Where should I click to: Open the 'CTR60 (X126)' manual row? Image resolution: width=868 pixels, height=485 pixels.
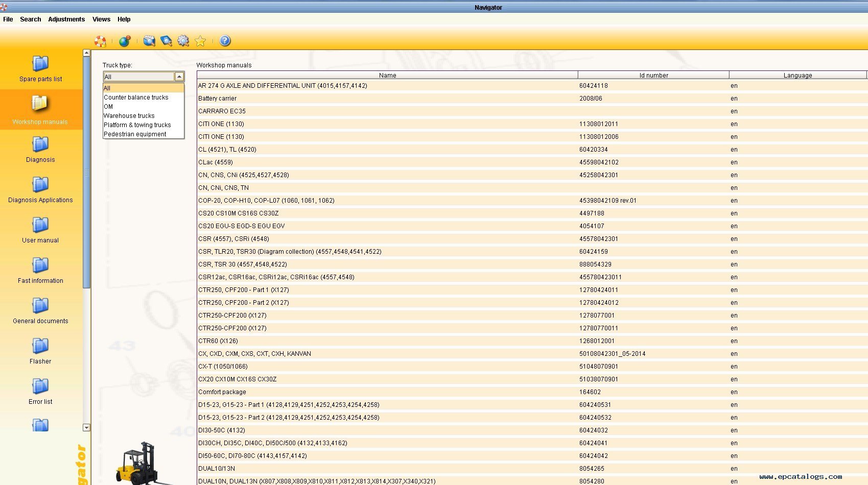click(532, 341)
